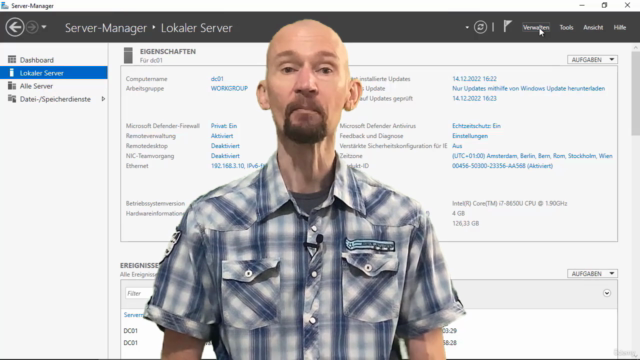Click the Eigenschaften server tile icon

[x=128, y=56]
